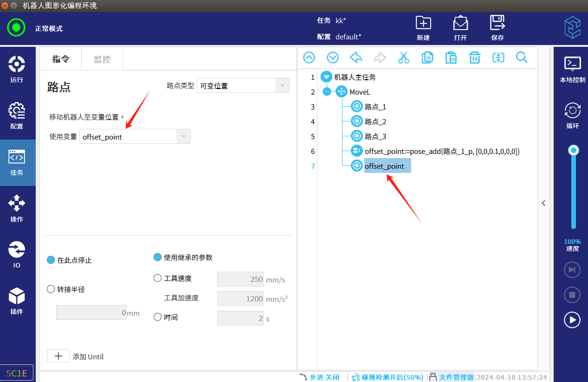
Task: Move selected instruction up with up-arrow icon
Action: [309, 57]
